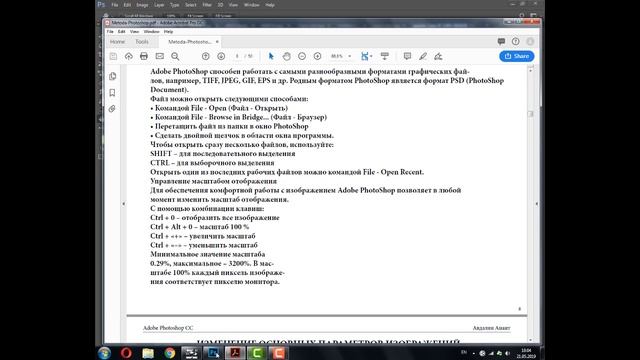Open Photoshop Layer menu in background window
This screenshot has height=360, width=640.
pyautogui.click(x=159, y=5)
